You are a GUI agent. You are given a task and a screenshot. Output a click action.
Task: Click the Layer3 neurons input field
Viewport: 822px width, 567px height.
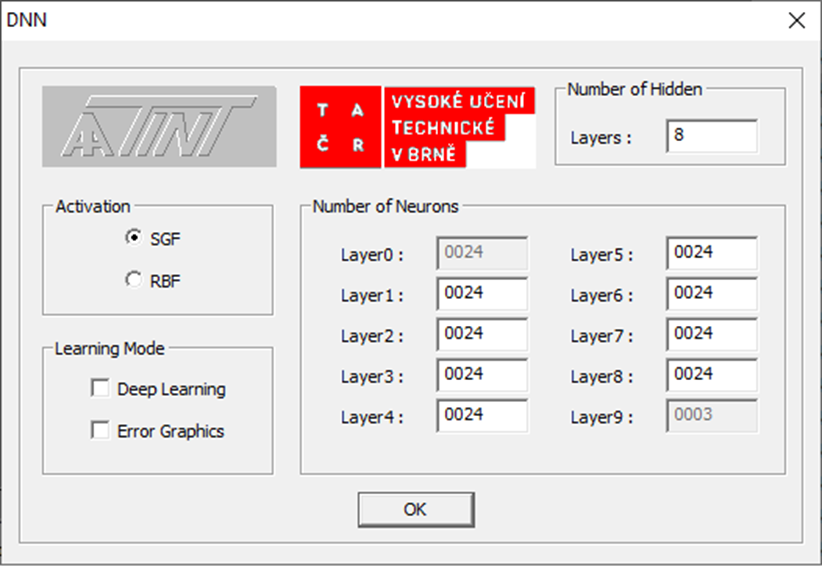[x=482, y=375]
